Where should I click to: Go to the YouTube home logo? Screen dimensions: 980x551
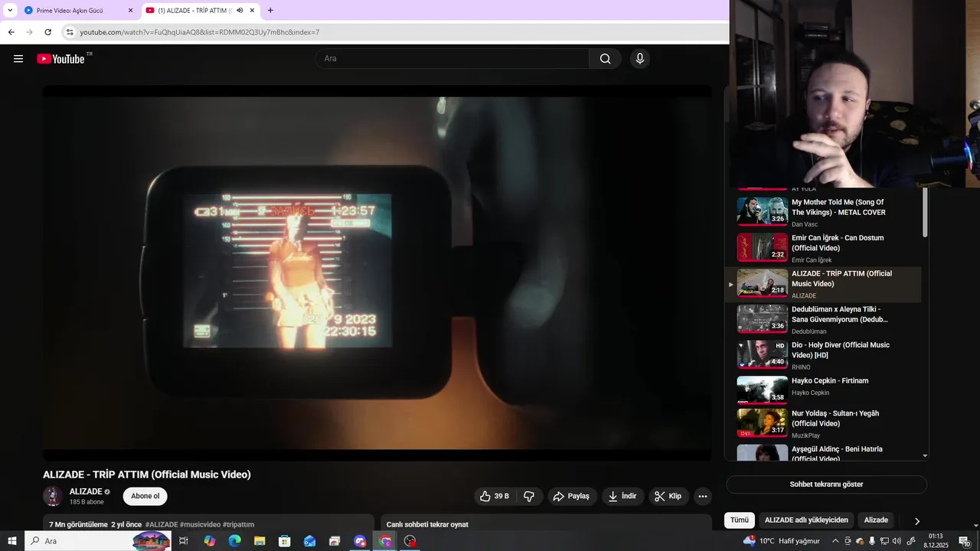pos(60,59)
